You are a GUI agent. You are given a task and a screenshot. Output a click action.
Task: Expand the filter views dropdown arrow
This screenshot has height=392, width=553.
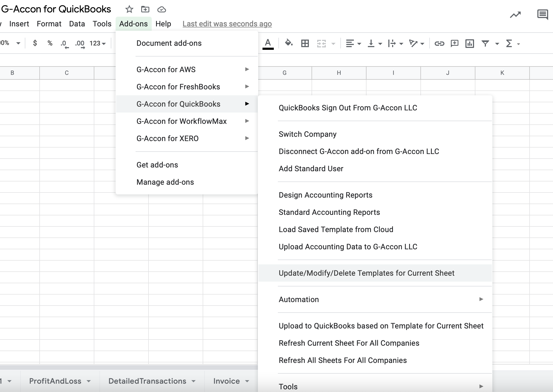(497, 44)
